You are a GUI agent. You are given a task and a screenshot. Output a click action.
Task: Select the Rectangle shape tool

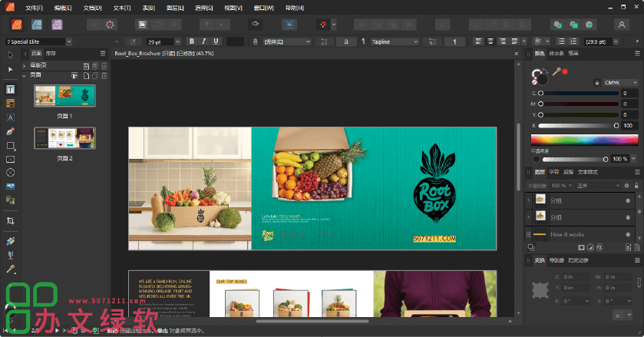[x=11, y=146]
